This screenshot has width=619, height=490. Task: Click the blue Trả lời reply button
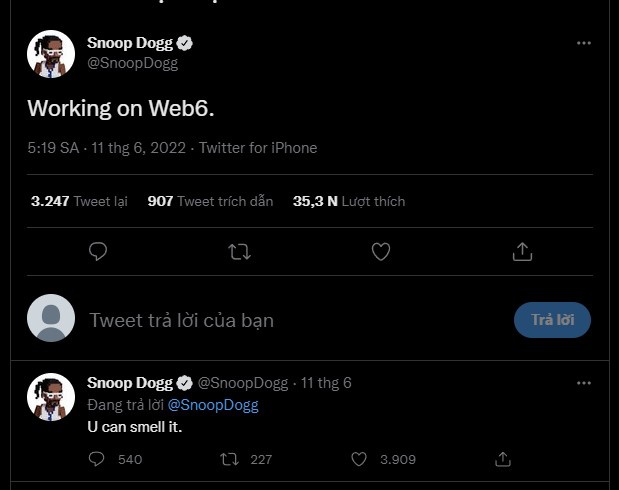point(552,320)
